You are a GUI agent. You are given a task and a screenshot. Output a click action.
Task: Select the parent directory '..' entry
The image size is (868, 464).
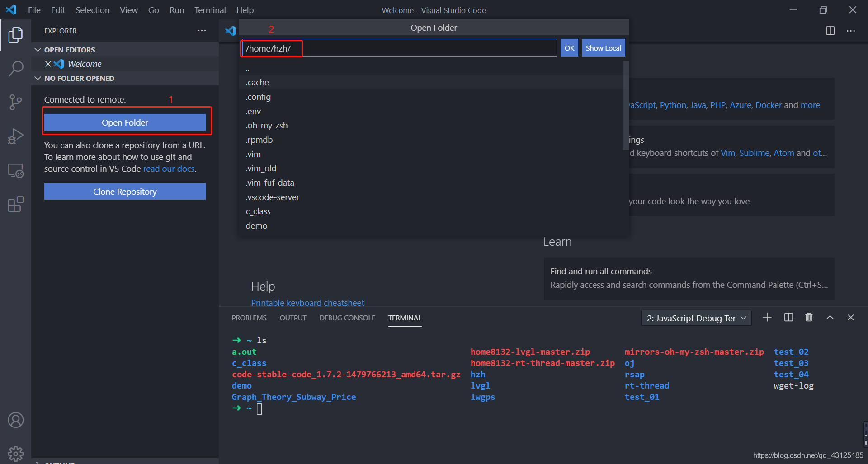click(430, 68)
